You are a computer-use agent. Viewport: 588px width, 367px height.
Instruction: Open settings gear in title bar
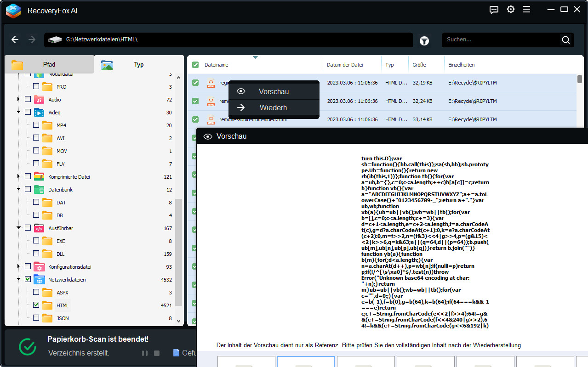(510, 10)
